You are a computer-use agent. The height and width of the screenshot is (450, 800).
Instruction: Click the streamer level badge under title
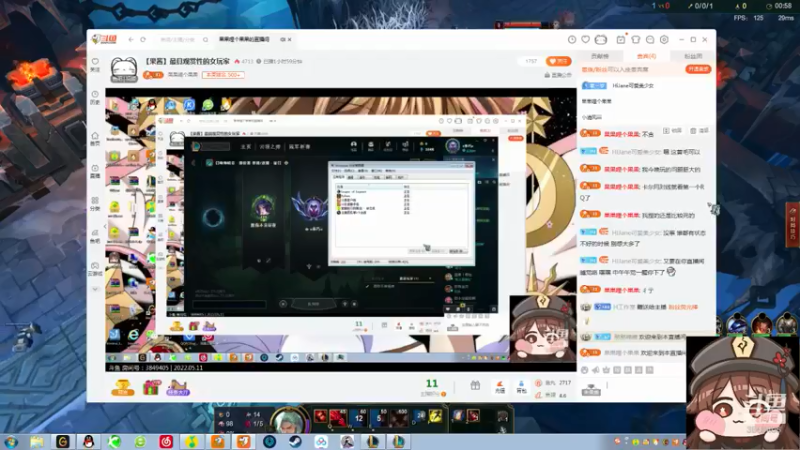153,74
